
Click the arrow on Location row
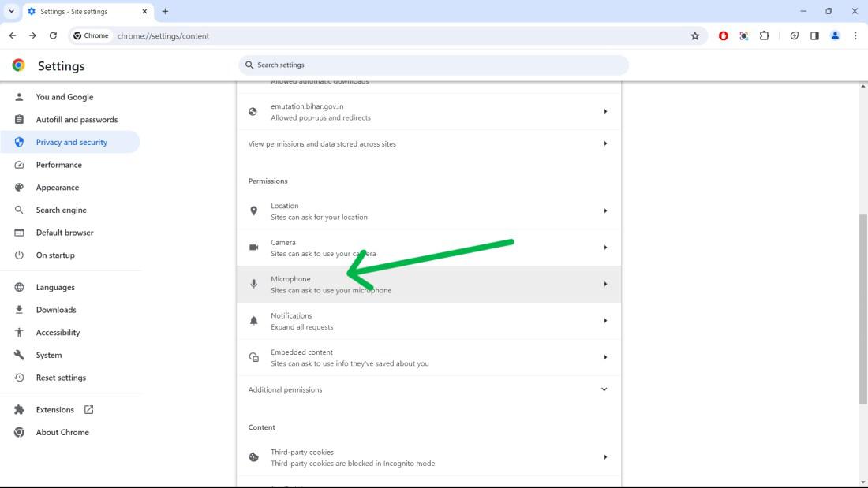point(605,210)
